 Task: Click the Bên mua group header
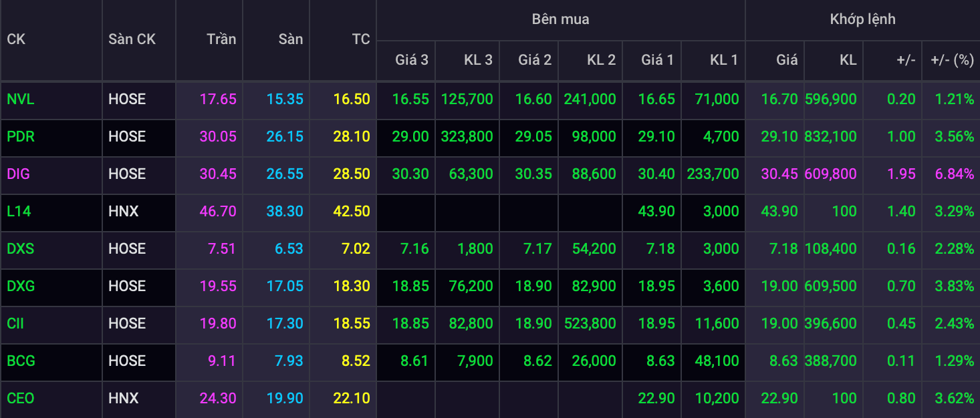(x=561, y=19)
